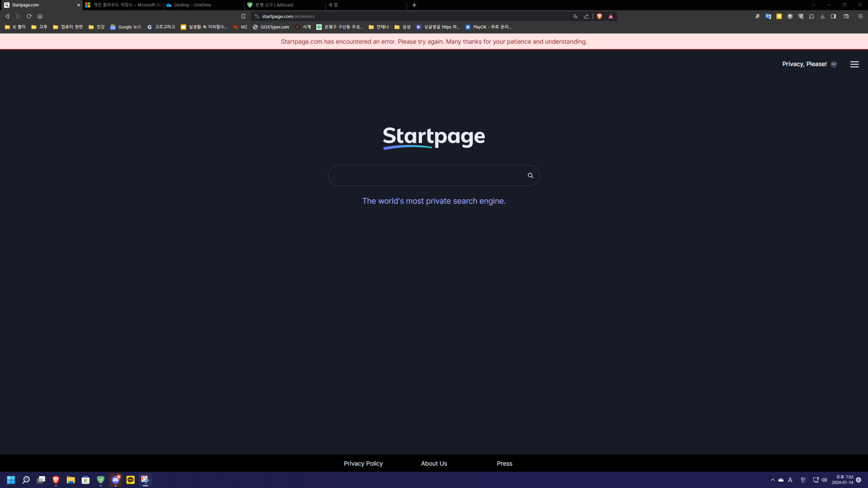This screenshot has width=868, height=488.
Task: Click the Startpage search input field
Action: coord(425,175)
